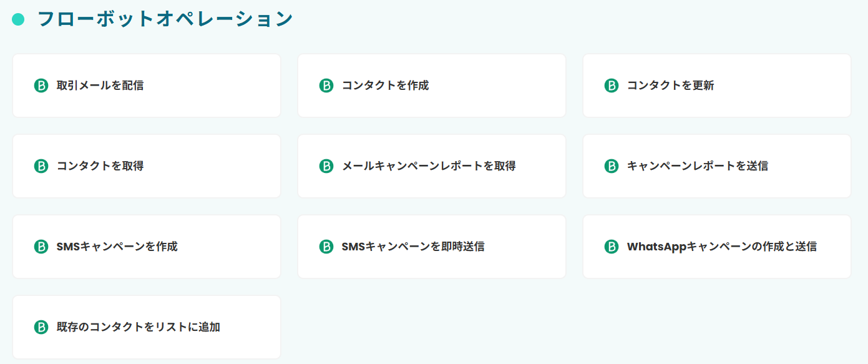Click Brevo icon beside コンタクトを作成
The width and height of the screenshot is (868, 364).
[326, 86]
